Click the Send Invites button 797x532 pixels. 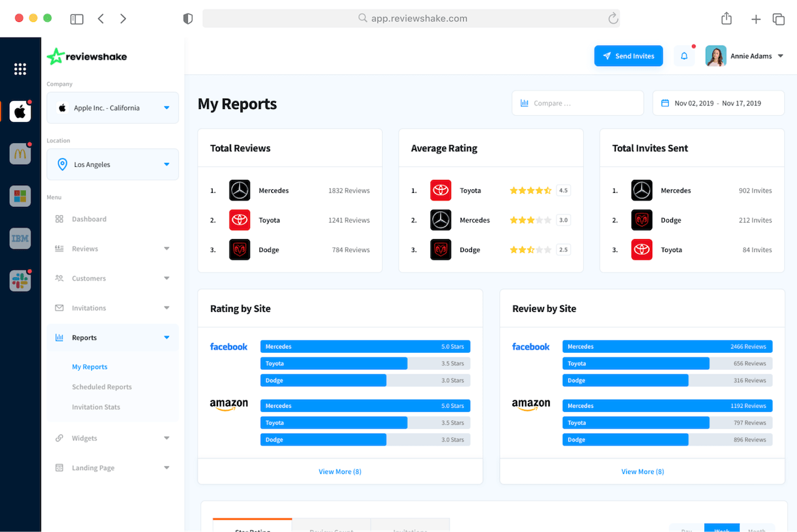(x=628, y=56)
